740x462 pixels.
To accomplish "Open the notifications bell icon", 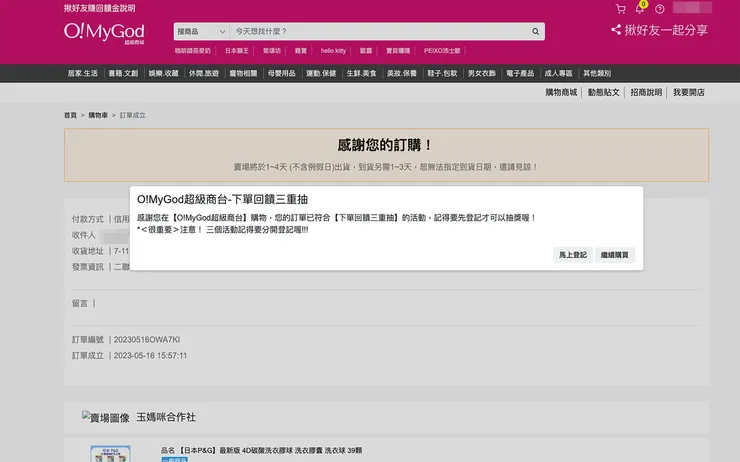I will coord(640,8).
